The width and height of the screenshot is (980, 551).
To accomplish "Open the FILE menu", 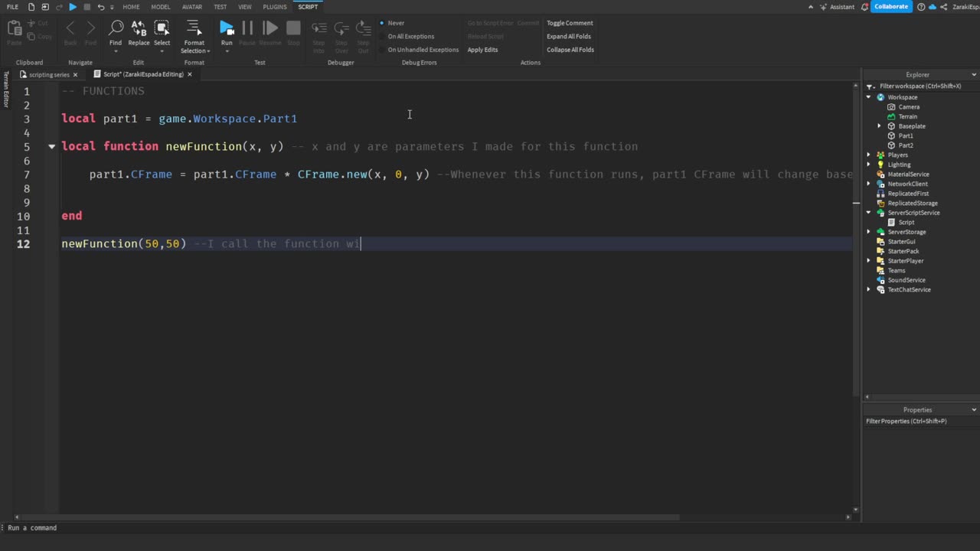I will tap(12, 7).
